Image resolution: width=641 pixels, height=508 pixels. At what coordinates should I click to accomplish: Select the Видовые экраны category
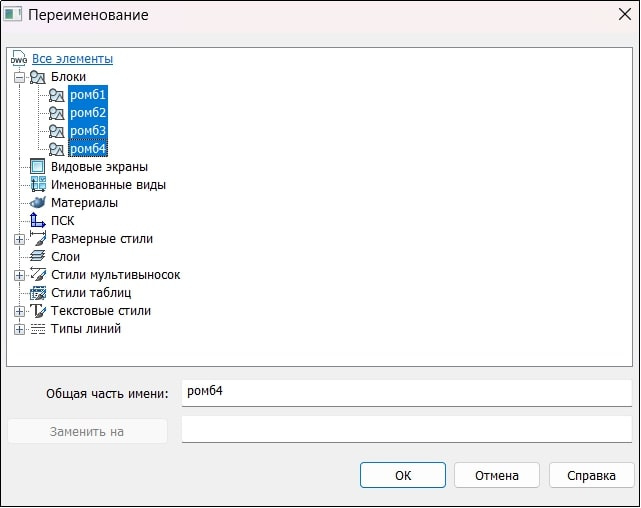99,167
